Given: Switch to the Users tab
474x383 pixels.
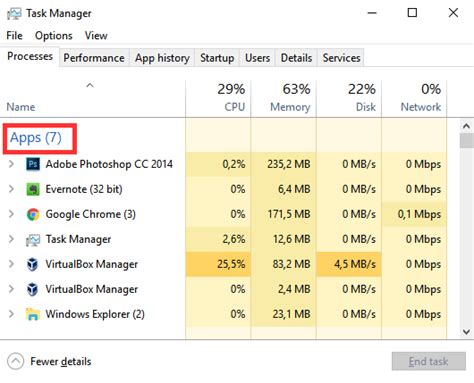Looking at the screenshot, I should [x=257, y=58].
